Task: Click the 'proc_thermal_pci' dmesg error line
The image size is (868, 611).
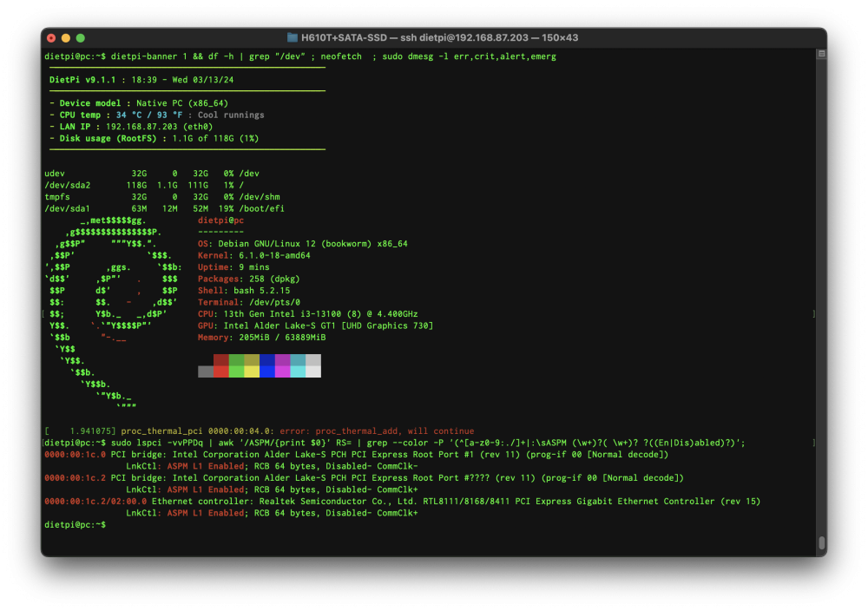Action: click(x=259, y=430)
